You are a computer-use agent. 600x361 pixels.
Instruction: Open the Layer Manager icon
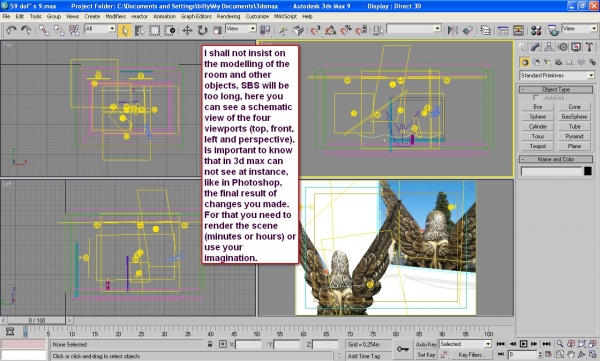(485, 30)
